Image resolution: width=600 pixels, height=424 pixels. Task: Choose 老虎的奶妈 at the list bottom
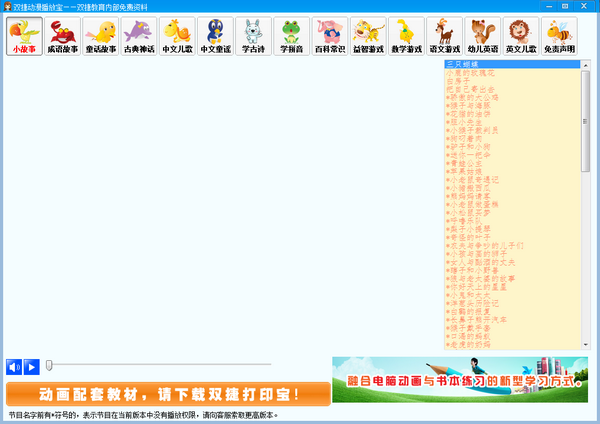click(x=512, y=345)
